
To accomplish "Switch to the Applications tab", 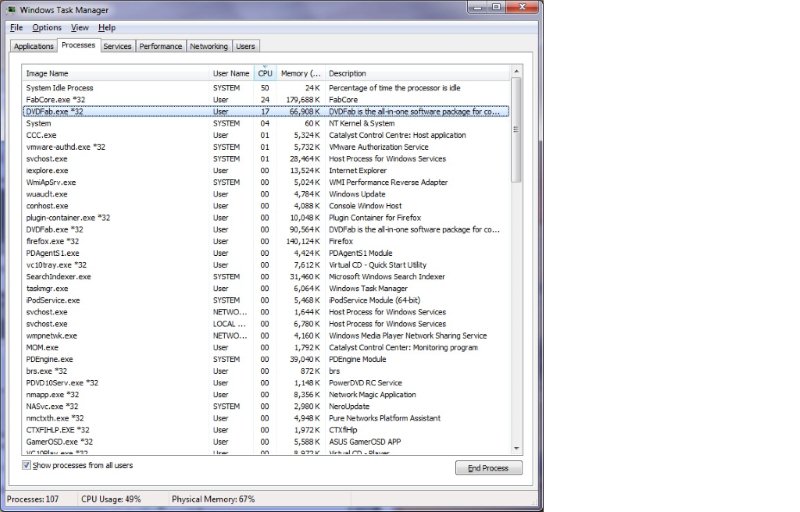I will point(34,46).
